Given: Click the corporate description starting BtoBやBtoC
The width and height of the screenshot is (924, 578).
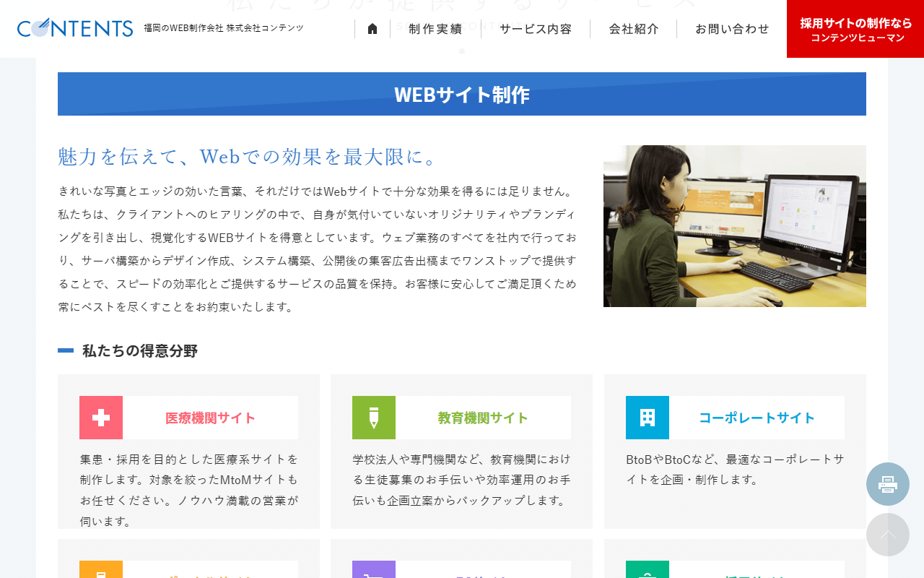Looking at the screenshot, I should 735,469.
